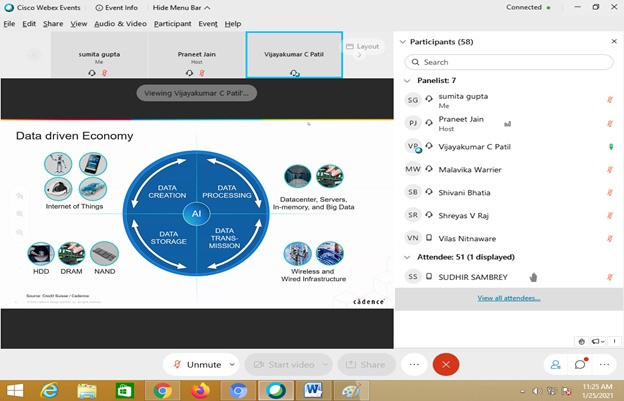Viewport: 624px width, 401px height.
Task: Click the Layout button
Action: coord(363,46)
